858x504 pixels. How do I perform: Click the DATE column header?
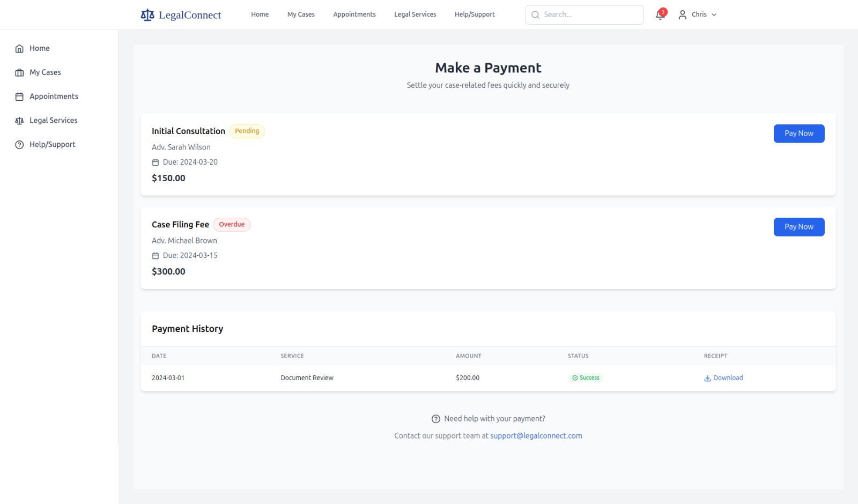pyautogui.click(x=159, y=356)
